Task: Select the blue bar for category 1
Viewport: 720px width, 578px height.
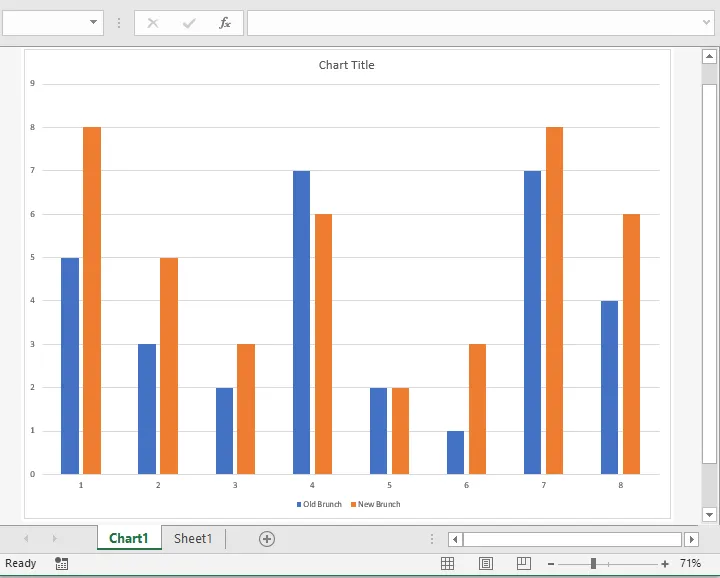Action: point(70,366)
